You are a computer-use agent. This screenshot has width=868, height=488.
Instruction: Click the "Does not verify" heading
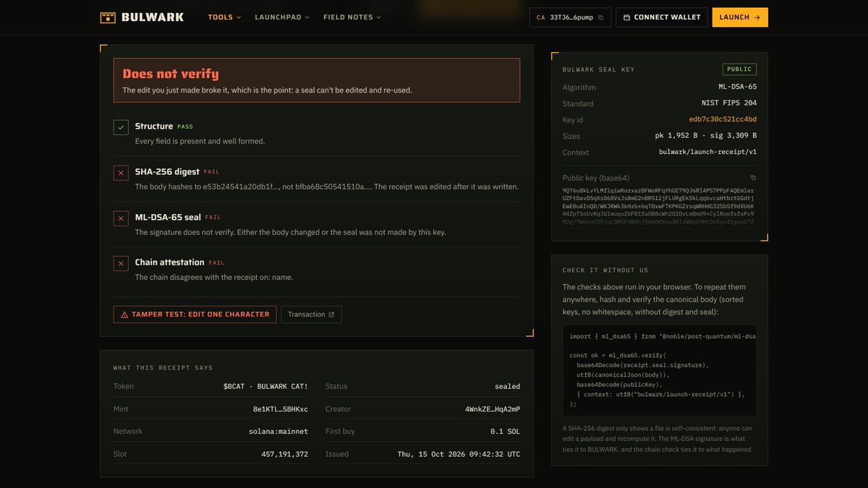point(171,74)
